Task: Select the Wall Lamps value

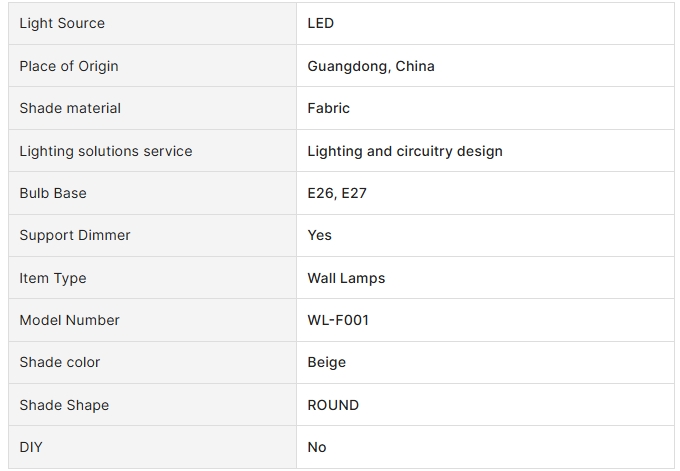Action: click(x=346, y=278)
